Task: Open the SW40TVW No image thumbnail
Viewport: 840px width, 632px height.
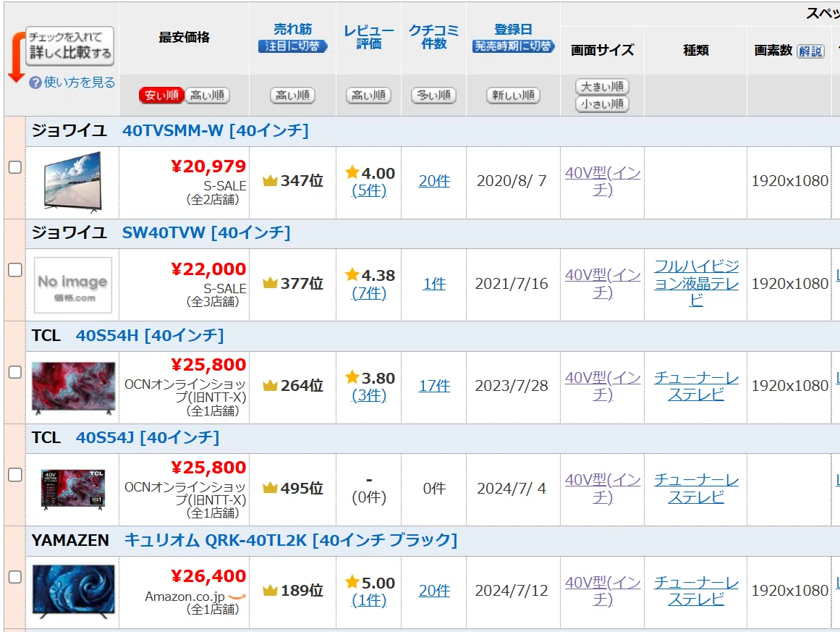Action: [73, 285]
